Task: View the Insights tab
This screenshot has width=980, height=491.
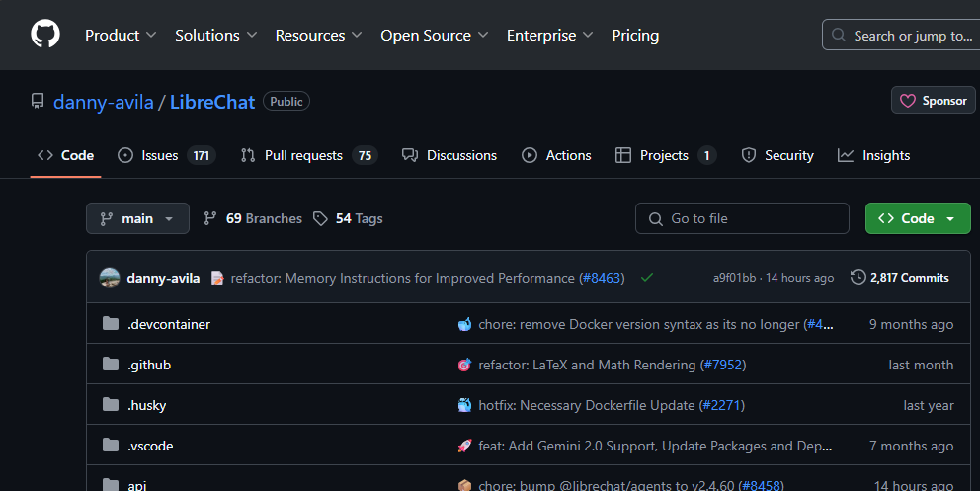Action: click(873, 155)
